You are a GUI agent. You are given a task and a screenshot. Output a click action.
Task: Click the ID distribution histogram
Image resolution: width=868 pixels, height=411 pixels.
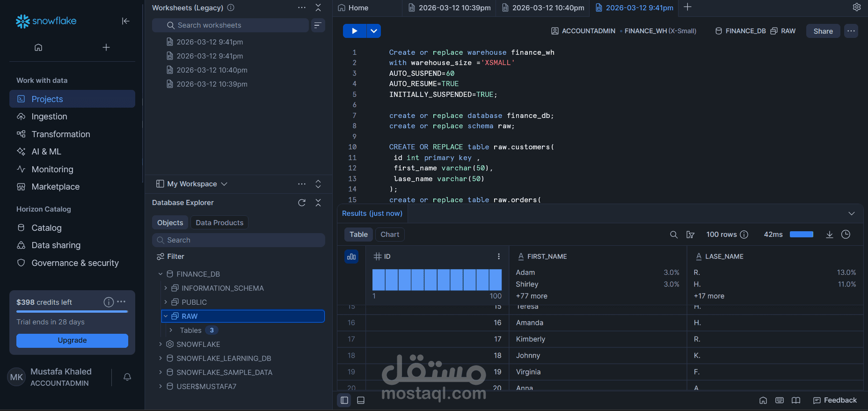[x=437, y=280]
